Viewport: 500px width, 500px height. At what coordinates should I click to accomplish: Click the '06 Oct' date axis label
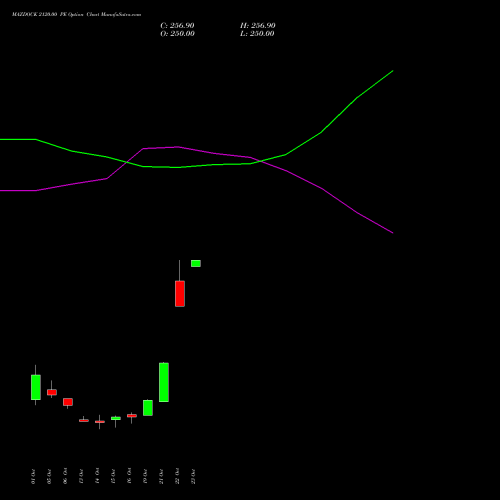click(x=65, y=476)
